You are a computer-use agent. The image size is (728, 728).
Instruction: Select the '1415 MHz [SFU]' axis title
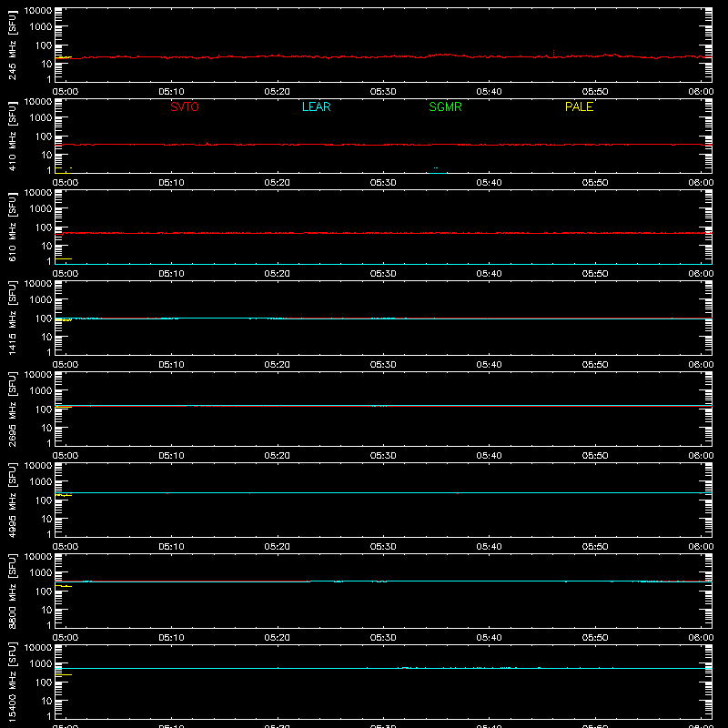[13, 318]
